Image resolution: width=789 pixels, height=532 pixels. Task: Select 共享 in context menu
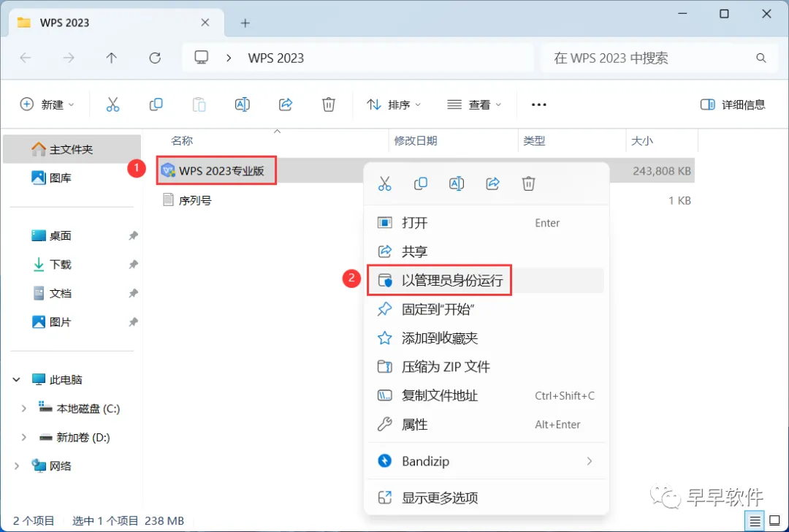point(486,251)
